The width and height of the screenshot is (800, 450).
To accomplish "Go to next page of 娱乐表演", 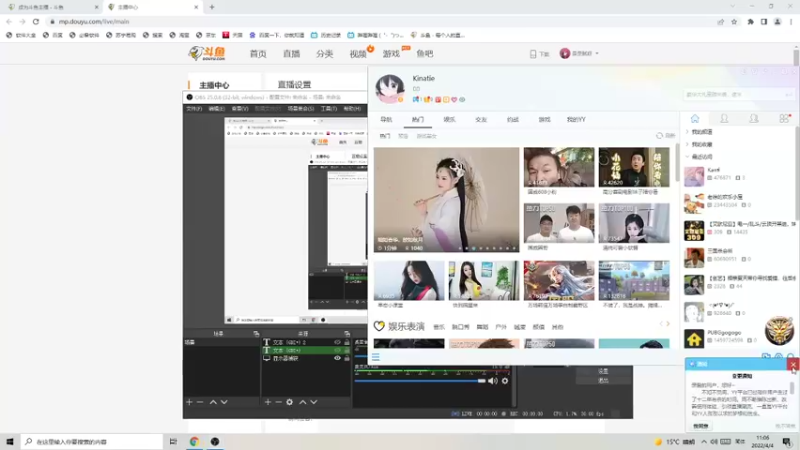I will point(668,323).
